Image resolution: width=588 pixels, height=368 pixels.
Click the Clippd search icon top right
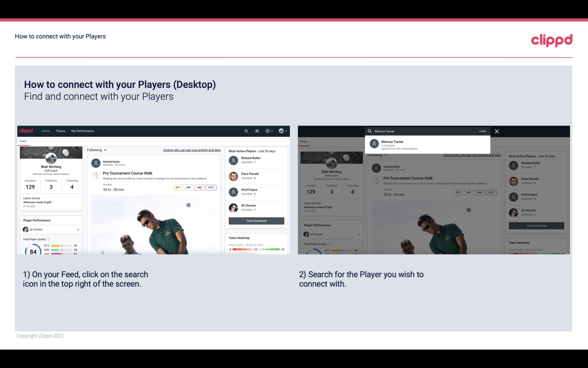(246, 131)
